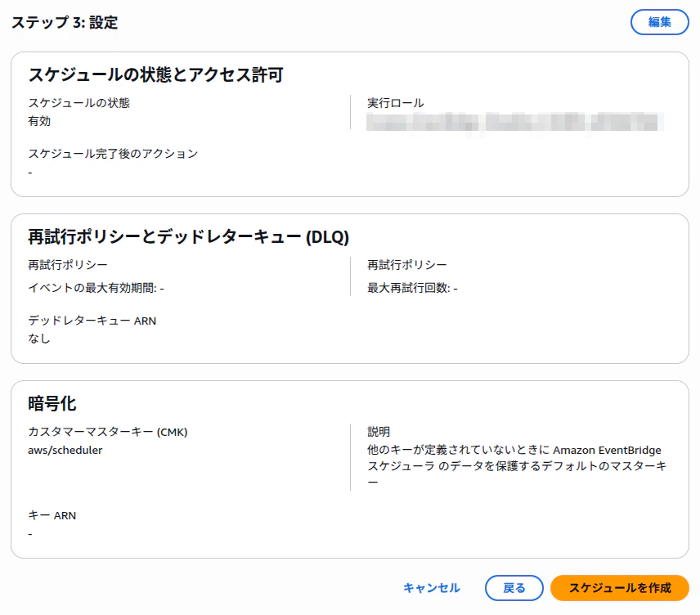700x615 pixels.
Task: Click the キー ARN label
Action: pyautogui.click(x=52, y=515)
